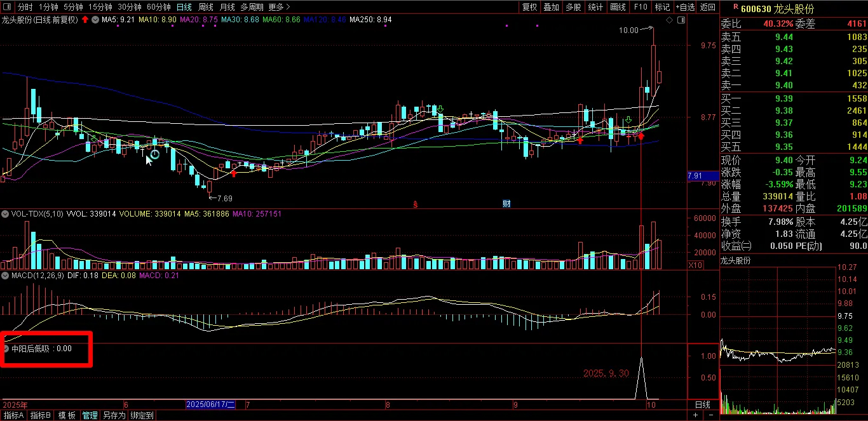The image size is (868, 421).
Task: Click the 卖一 9.40 order row
Action: 794,85
